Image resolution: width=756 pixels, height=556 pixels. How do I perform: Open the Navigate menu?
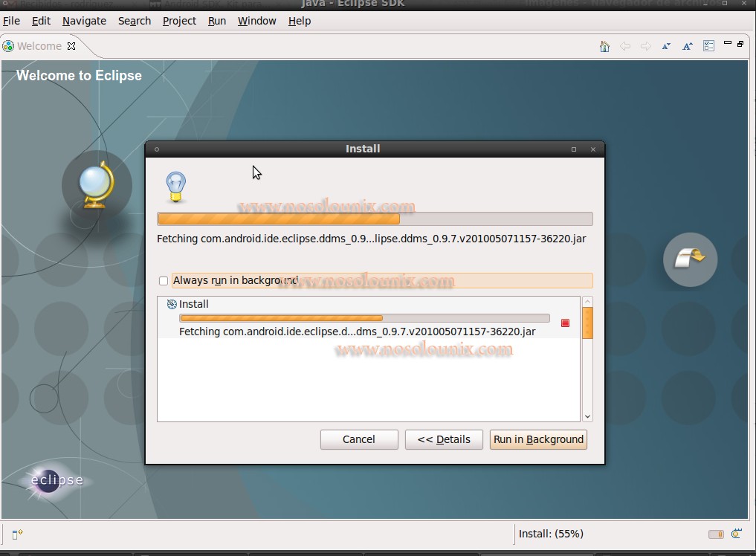point(85,22)
